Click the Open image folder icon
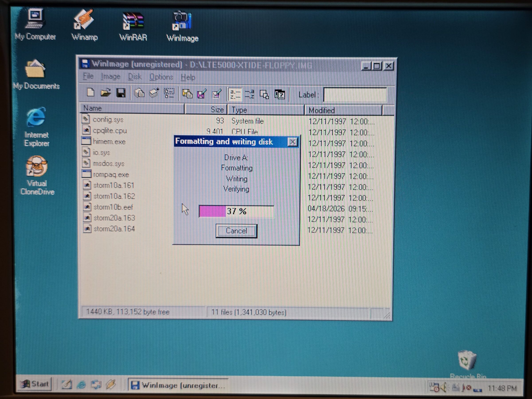532x399 pixels. 106,93
